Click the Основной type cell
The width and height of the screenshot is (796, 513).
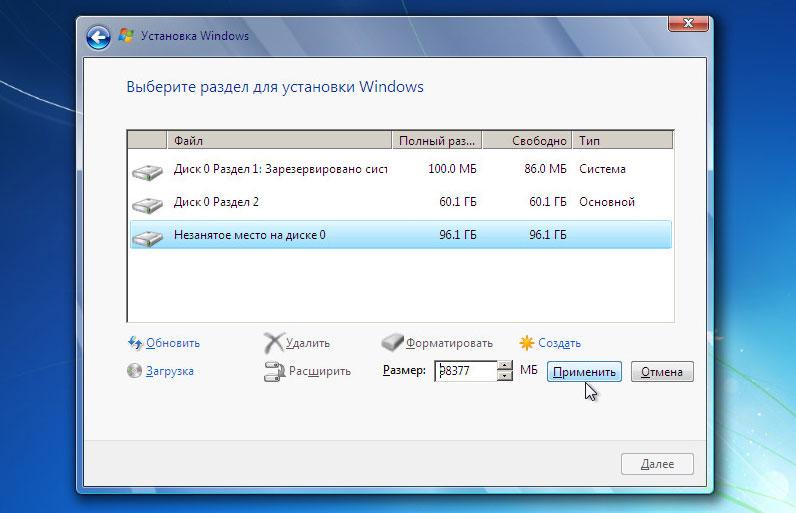(607, 202)
